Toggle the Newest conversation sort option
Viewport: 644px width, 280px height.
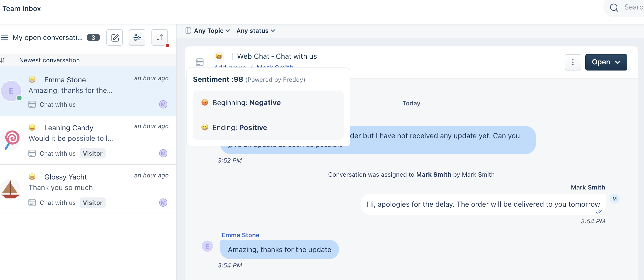[x=49, y=60]
